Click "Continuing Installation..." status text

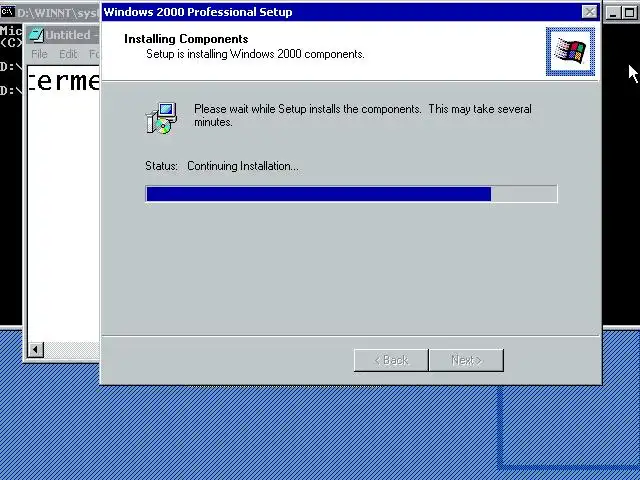point(243,166)
